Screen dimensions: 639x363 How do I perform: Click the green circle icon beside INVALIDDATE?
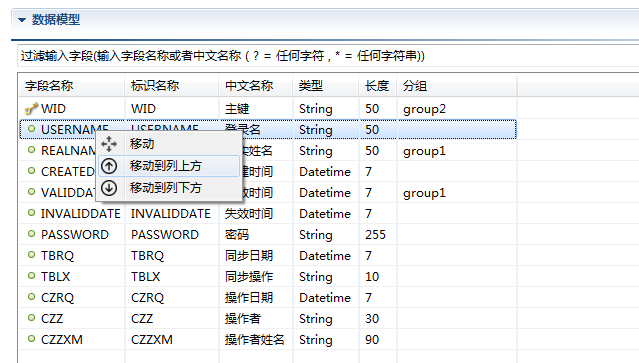coord(31,213)
